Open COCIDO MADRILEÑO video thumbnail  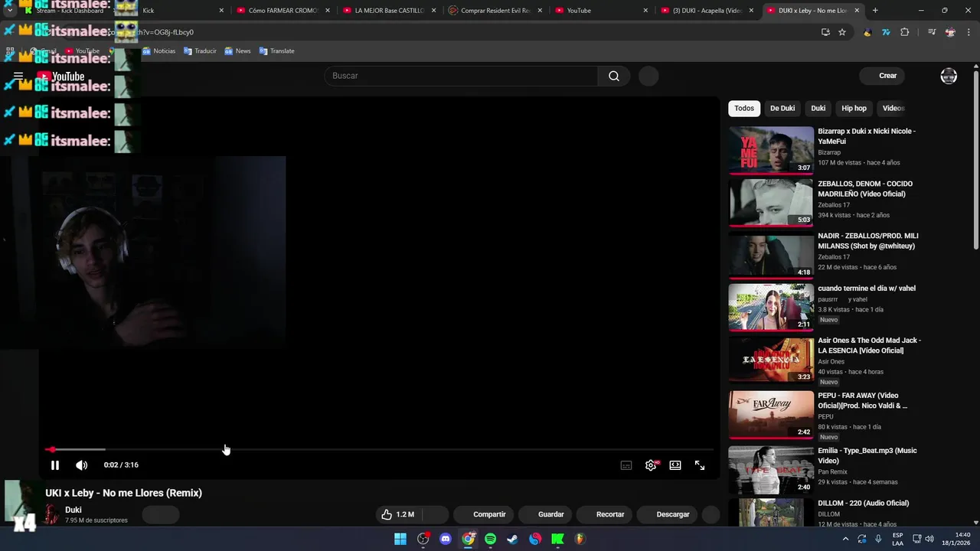click(x=771, y=203)
